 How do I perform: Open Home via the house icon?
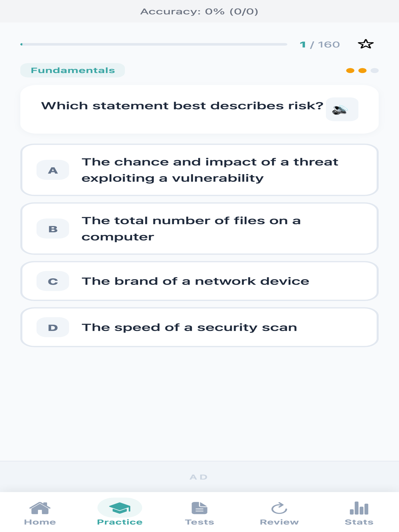40,508
